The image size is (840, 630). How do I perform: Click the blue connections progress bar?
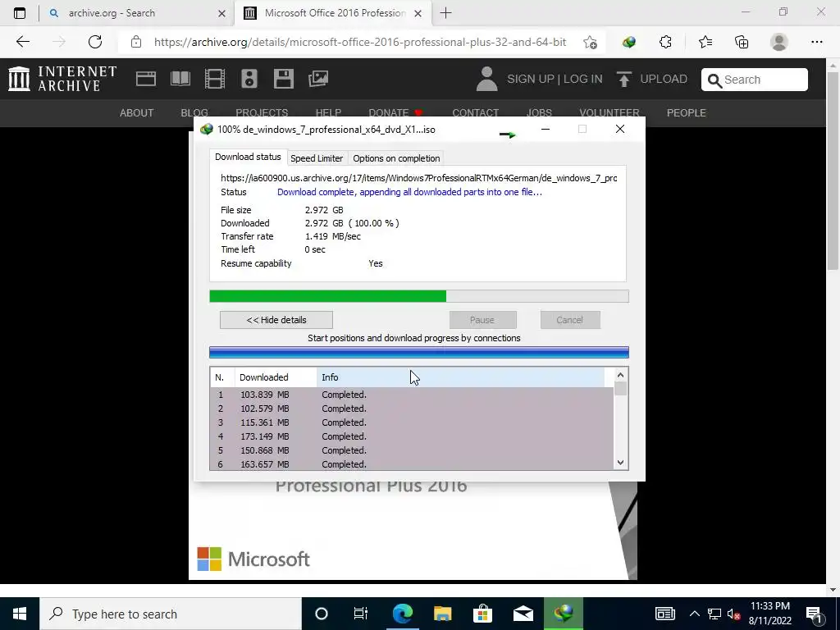pyautogui.click(x=419, y=352)
